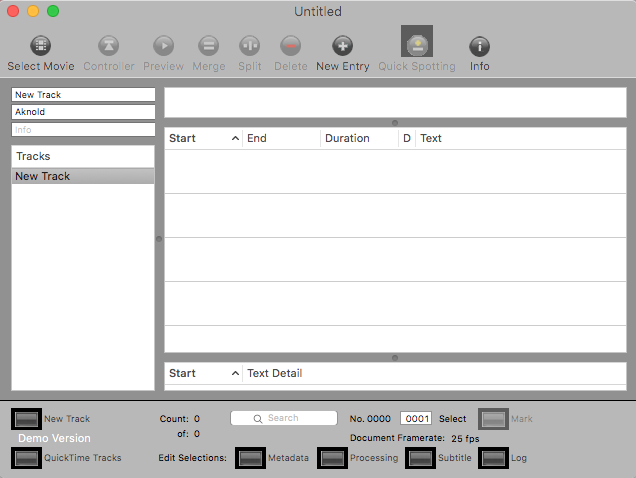
Task: Click the Select Movie toolbar icon
Action: click(41, 46)
